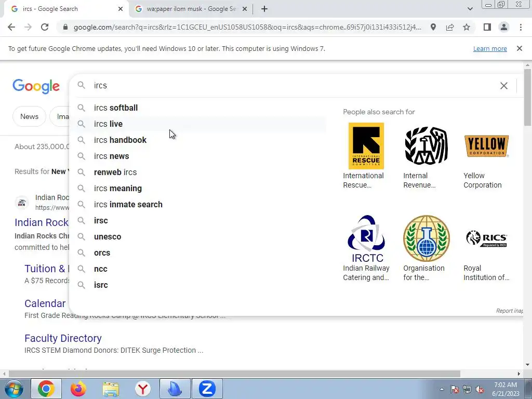This screenshot has width=532, height=399.
Task: Launch Yandex browser from taskbar
Action: point(143,389)
